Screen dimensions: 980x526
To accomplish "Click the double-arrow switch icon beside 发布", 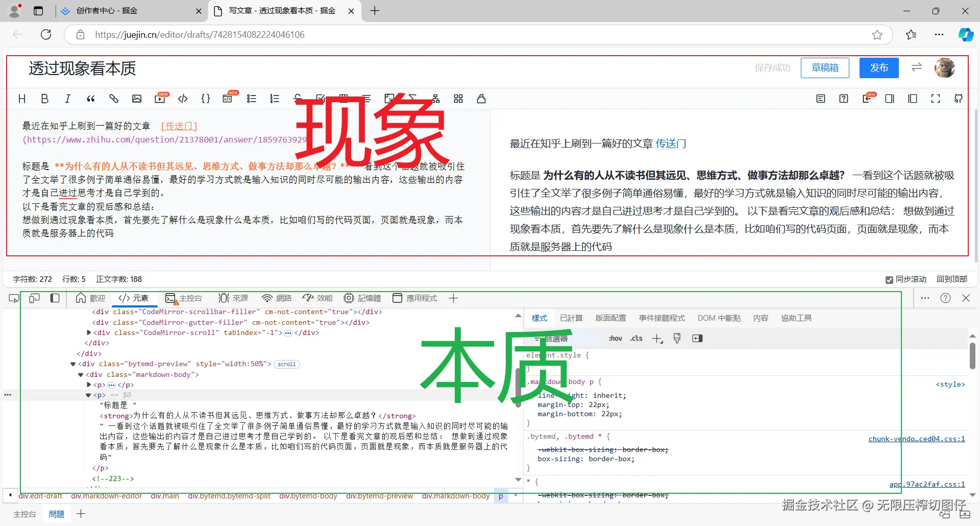I will (x=917, y=67).
